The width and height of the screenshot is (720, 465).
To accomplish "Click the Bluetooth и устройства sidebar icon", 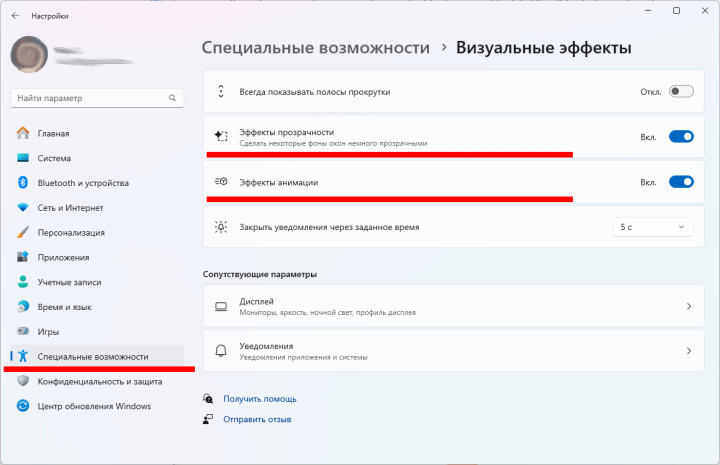I will [23, 183].
